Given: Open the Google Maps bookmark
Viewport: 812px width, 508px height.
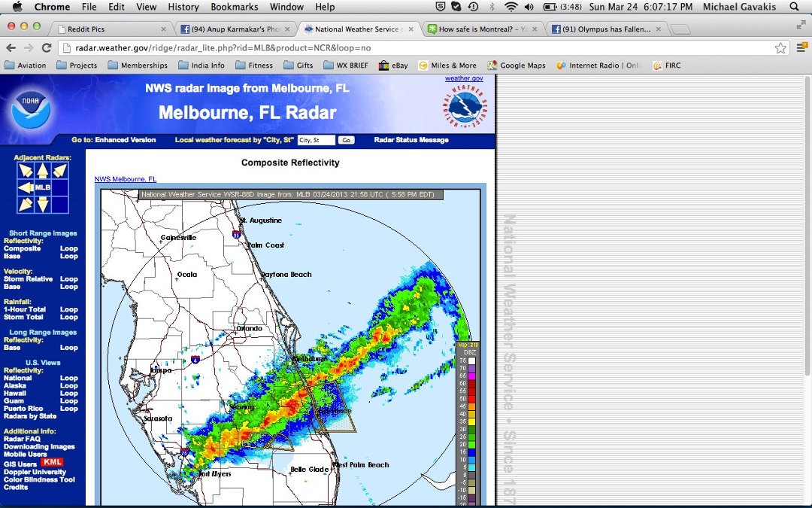Looking at the screenshot, I should 517,65.
